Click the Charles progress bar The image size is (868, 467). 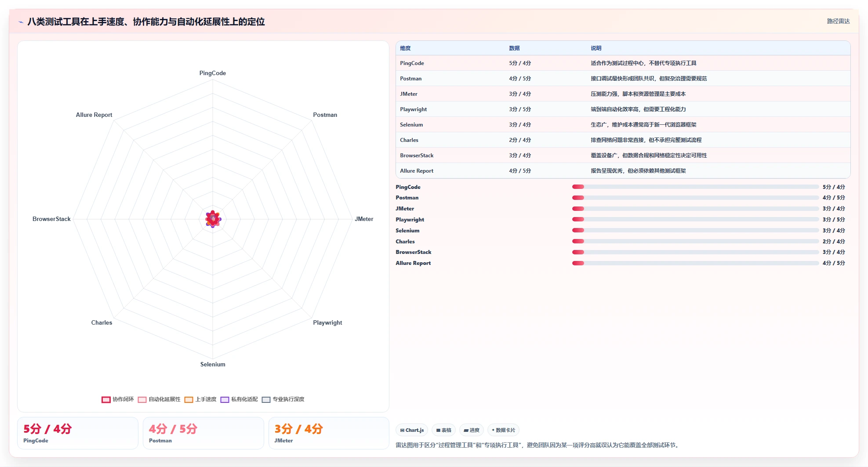(695, 241)
